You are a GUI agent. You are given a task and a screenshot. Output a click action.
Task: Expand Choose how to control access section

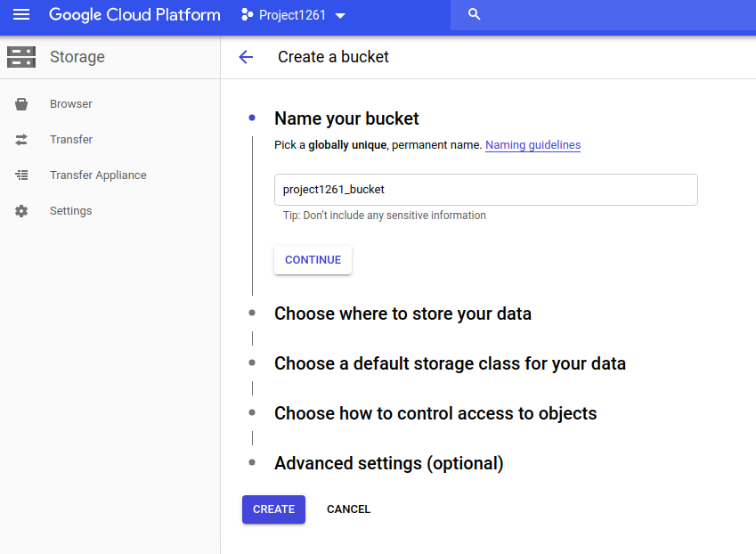[435, 413]
